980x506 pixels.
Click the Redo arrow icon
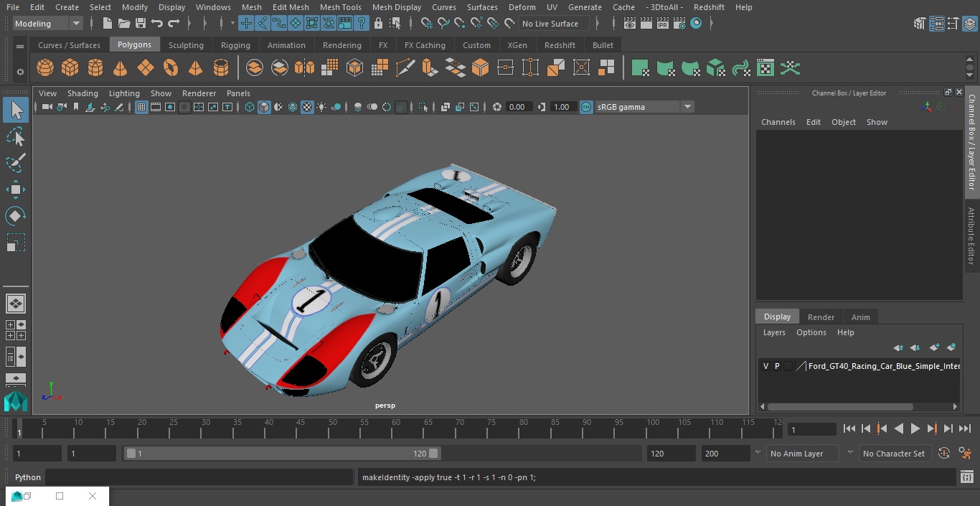coord(174,24)
